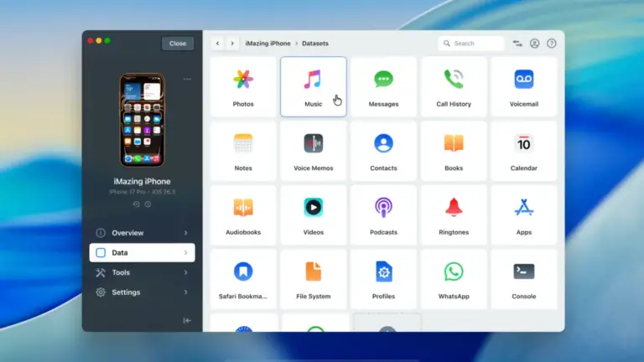This screenshot has height=362, width=644.
Task: Expand the Settings section chevron
Action: [185, 292]
